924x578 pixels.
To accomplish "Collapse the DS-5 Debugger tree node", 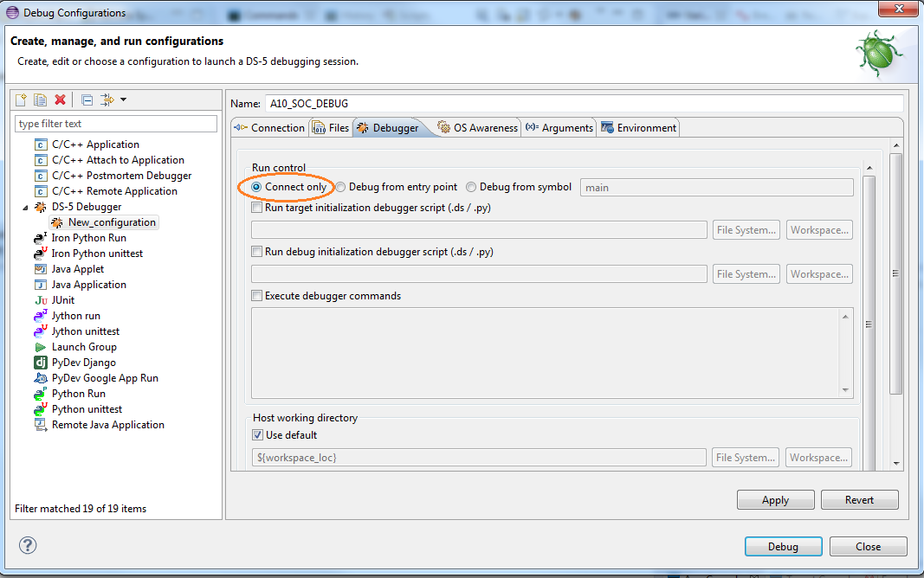I will (x=25, y=207).
